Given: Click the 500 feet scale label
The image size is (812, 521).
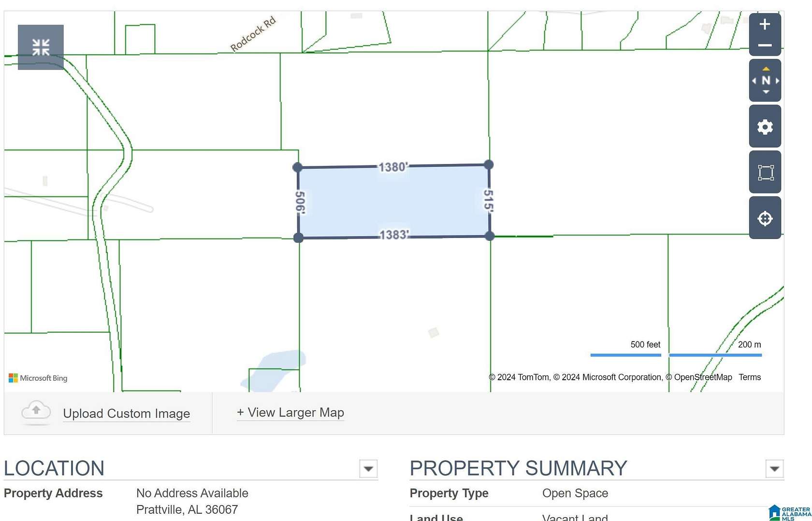Looking at the screenshot, I should [645, 344].
